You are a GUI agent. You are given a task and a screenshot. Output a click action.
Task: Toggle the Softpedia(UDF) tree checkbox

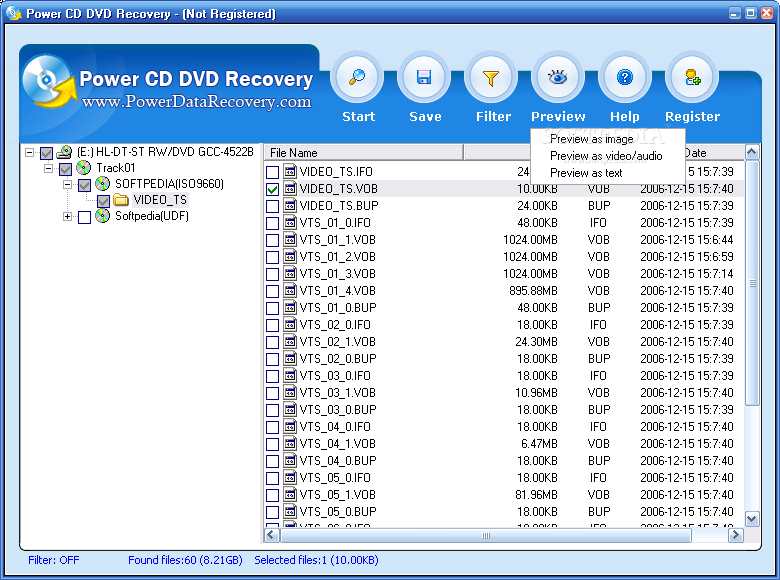click(x=85, y=217)
